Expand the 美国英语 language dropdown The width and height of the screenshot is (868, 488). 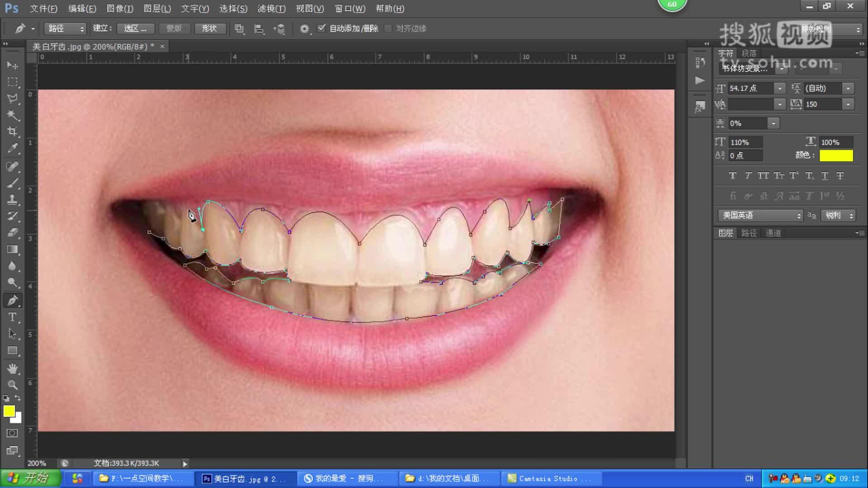coord(760,216)
